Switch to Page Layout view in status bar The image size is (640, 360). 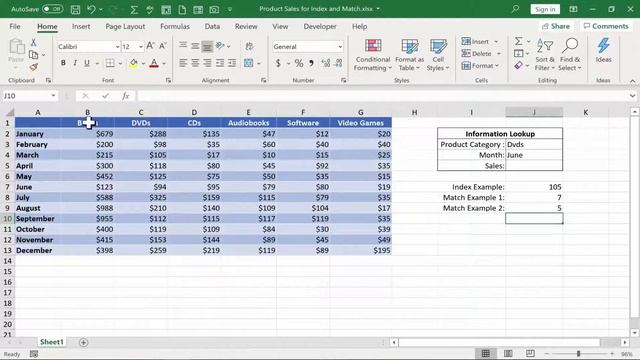coord(508,353)
